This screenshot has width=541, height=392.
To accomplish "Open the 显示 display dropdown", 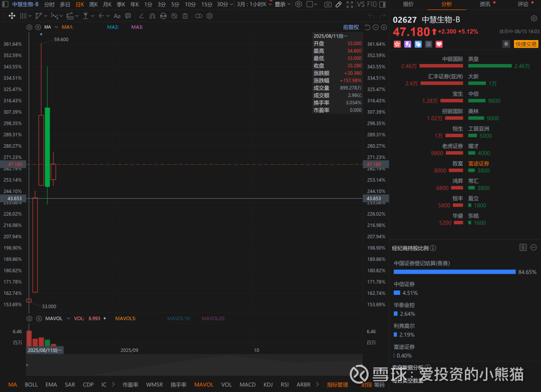I will point(283,5).
